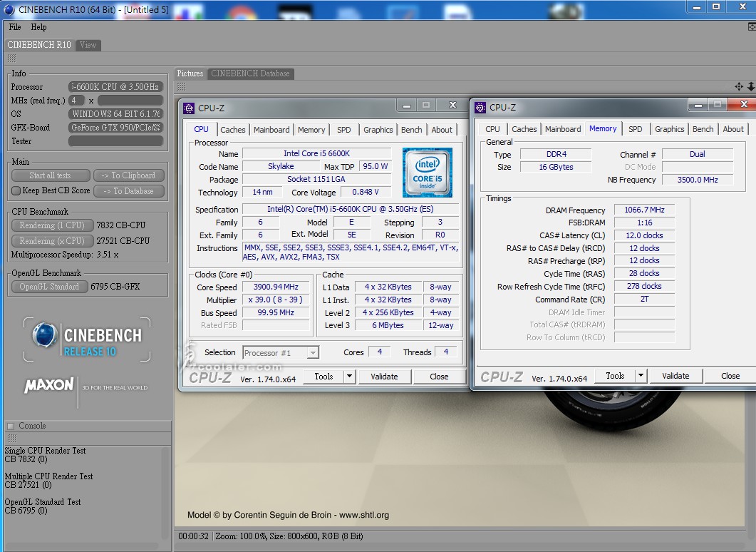Image resolution: width=756 pixels, height=552 pixels.
Task: Click the To Database button
Action: click(x=129, y=190)
